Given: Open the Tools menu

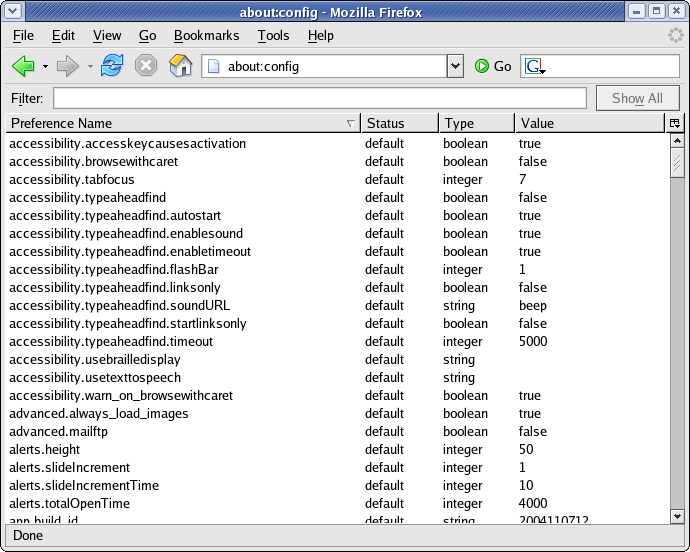Looking at the screenshot, I should tap(273, 35).
